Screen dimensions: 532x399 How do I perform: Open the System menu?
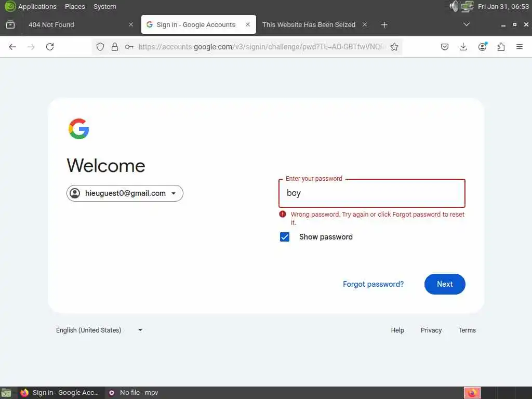click(104, 6)
